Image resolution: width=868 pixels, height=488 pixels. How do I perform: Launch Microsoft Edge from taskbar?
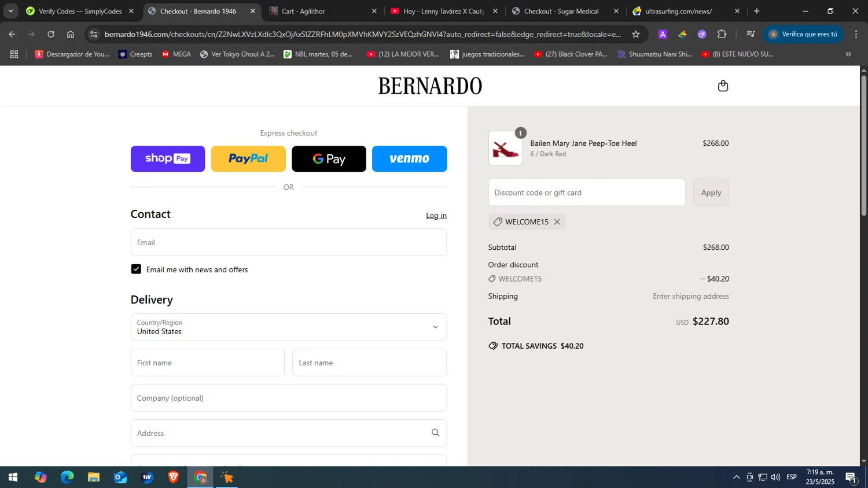[x=67, y=478]
